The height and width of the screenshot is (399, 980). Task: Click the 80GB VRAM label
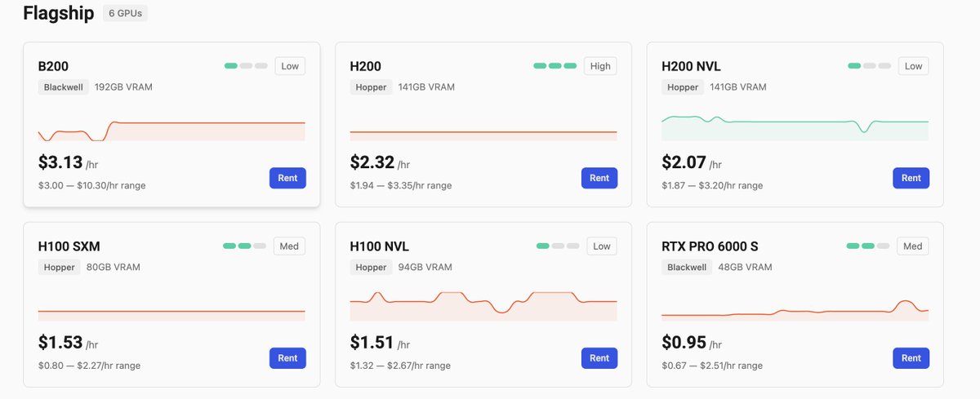click(115, 268)
